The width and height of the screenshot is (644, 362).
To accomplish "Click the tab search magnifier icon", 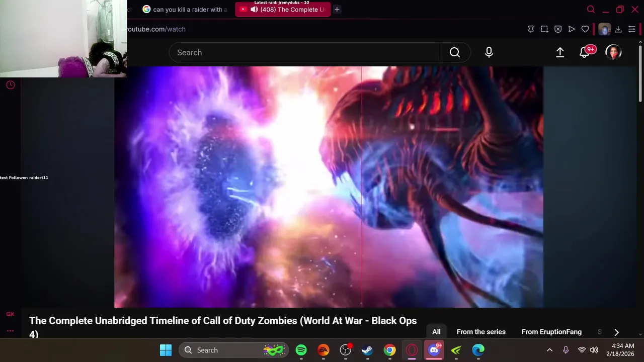I will 591,9.
